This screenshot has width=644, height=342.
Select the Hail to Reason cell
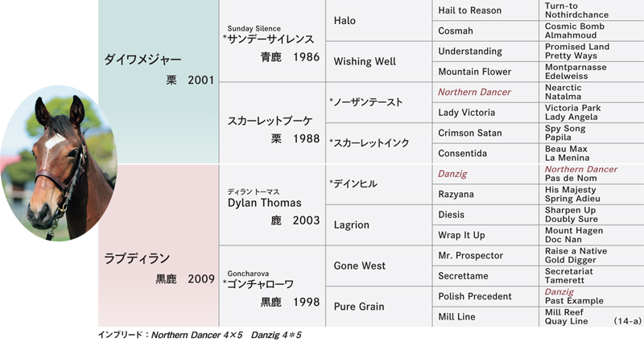(485, 10)
